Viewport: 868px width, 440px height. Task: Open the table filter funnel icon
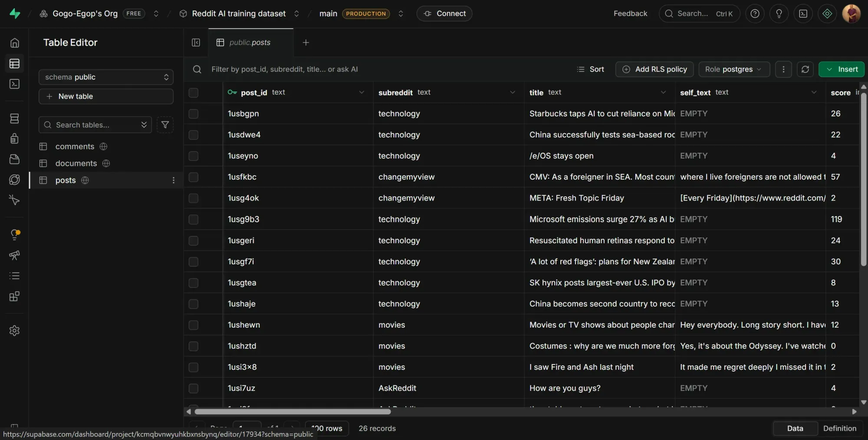[165, 125]
